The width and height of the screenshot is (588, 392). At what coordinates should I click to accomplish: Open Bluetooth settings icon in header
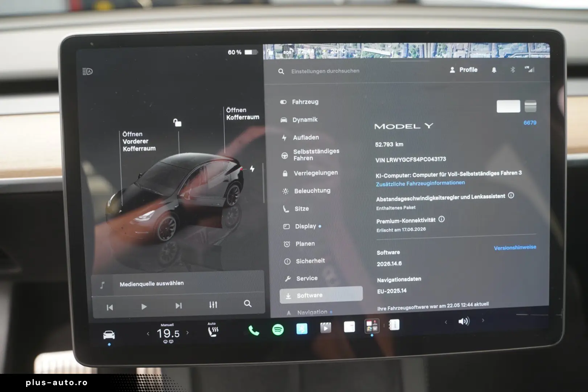pos(513,69)
